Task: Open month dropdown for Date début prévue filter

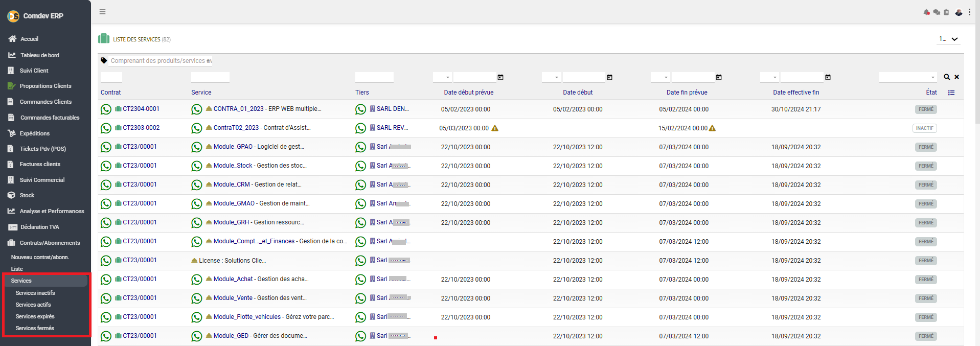Action: pyautogui.click(x=442, y=77)
